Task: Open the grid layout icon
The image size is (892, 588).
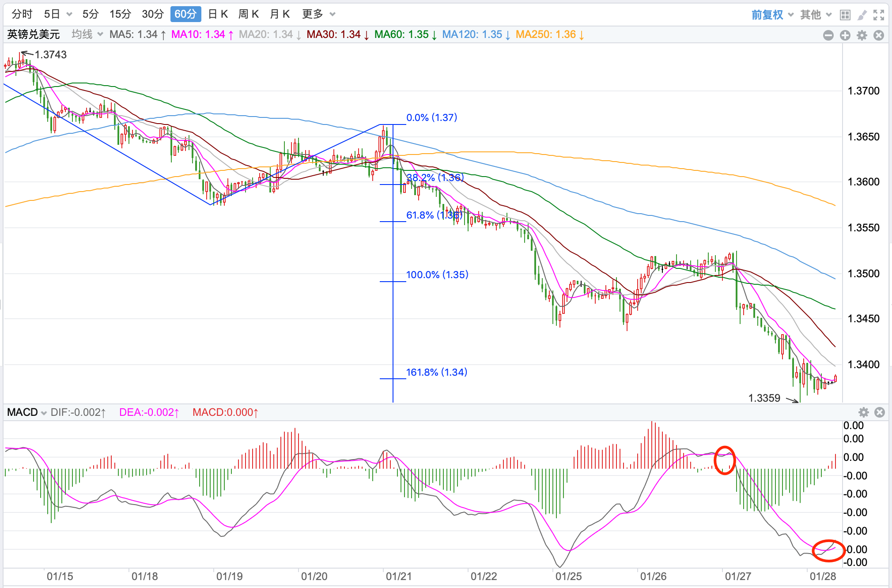Action: (x=845, y=15)
